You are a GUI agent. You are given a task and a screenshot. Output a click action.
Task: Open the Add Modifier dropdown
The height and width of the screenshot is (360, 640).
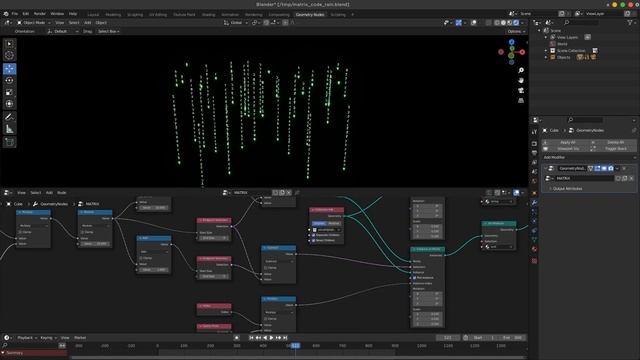pos(589,158)
